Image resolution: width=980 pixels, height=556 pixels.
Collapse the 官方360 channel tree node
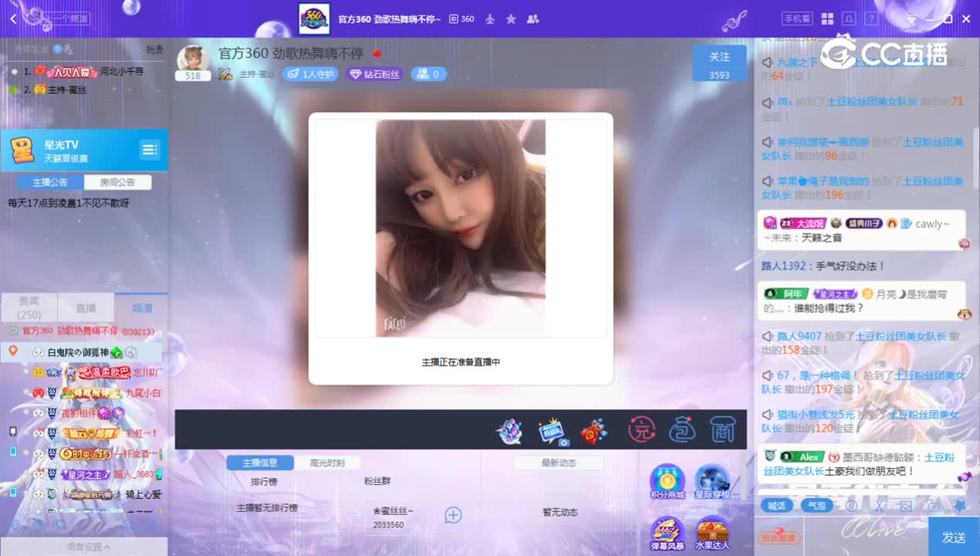(x=13, y=331)
